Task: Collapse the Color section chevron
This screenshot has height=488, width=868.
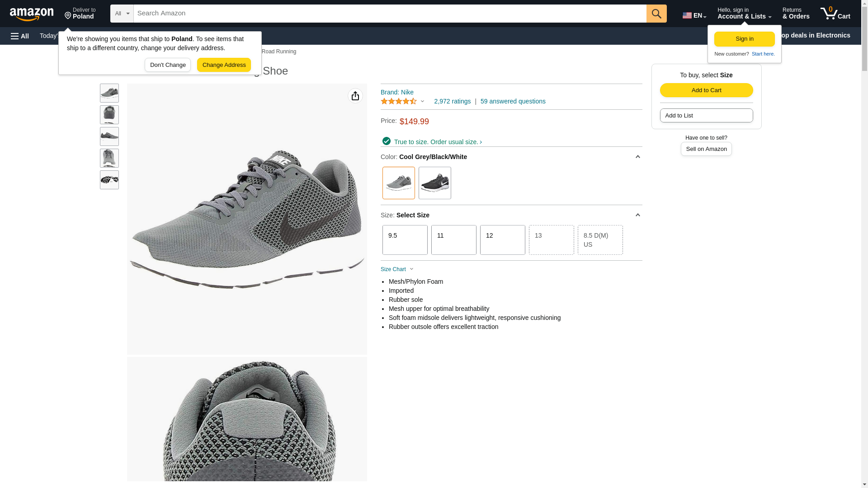Action: [637, 157]
